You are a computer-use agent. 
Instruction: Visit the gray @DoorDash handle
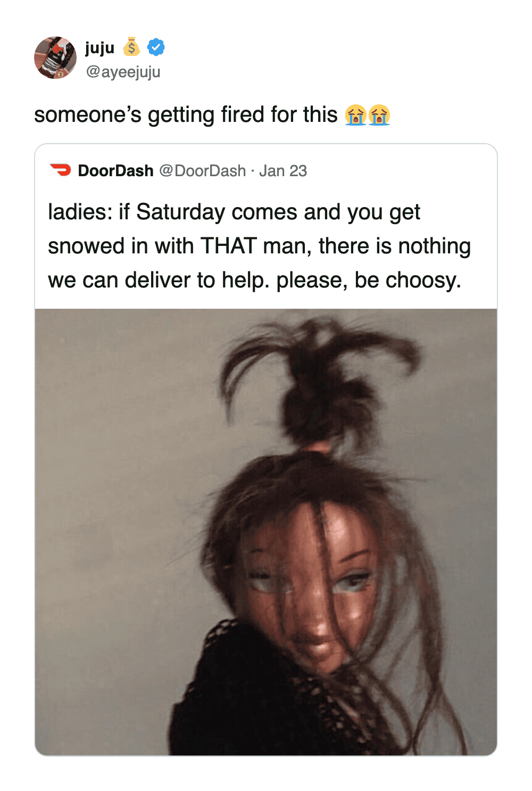(x=203, y=171)
